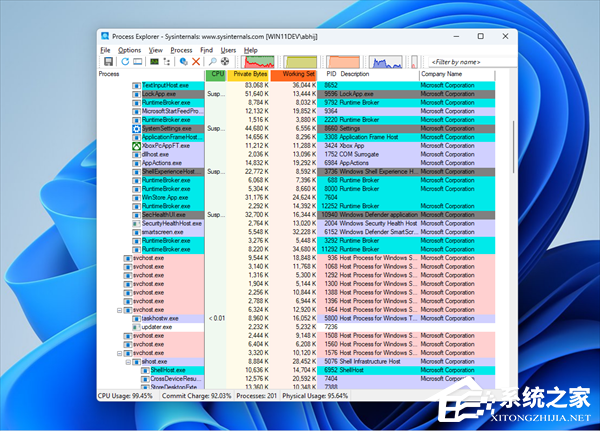
Task: Click the icon beside smartscreen.exe
Action: (137, 232)
